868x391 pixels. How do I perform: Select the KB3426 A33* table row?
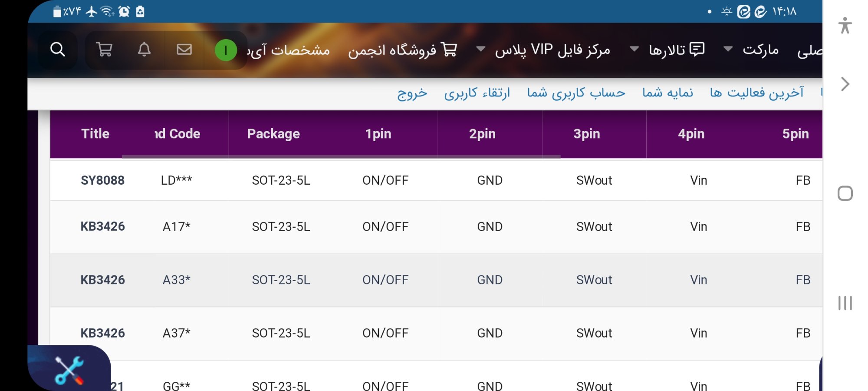tap(436, 280)
